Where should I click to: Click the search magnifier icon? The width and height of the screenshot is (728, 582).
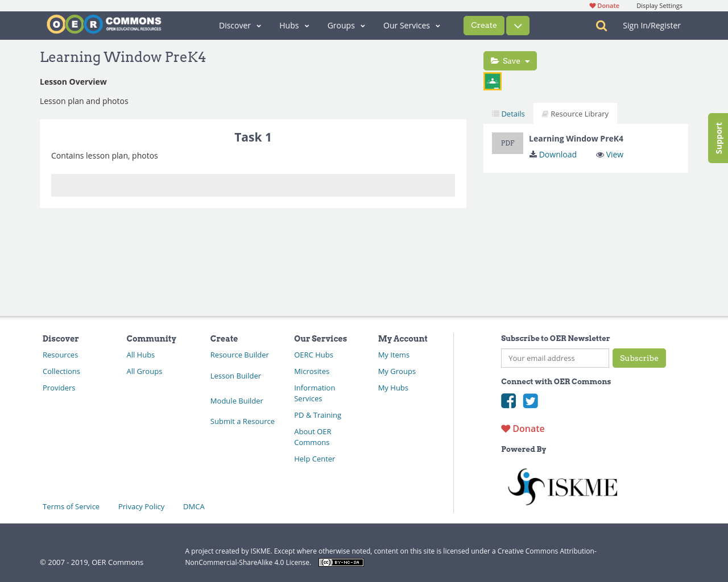601,26
